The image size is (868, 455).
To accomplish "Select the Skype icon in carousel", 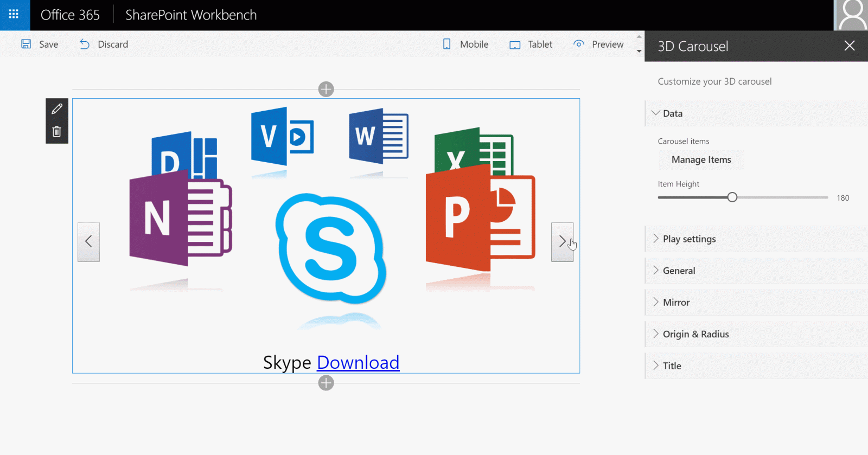I will point(331,248).
